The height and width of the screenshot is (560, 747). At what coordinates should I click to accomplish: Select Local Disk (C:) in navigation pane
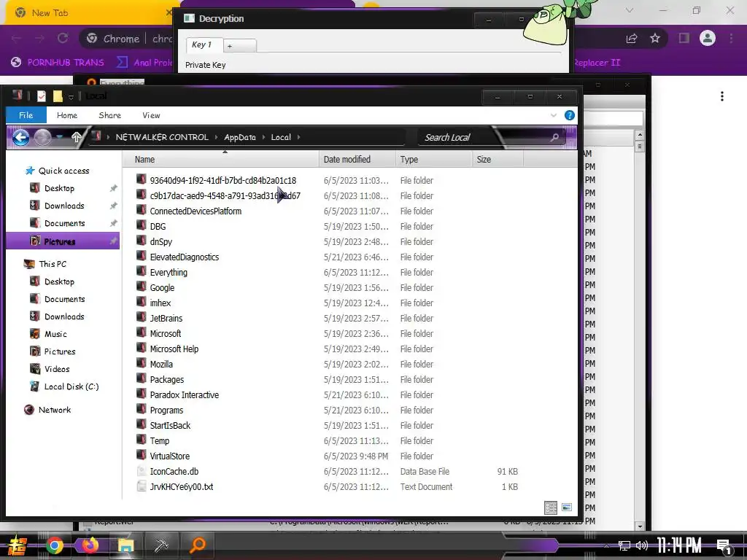pos(71,386)
